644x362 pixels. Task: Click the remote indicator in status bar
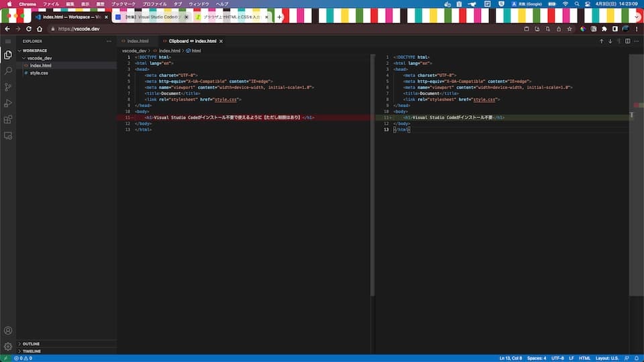(x=5, y=358)
